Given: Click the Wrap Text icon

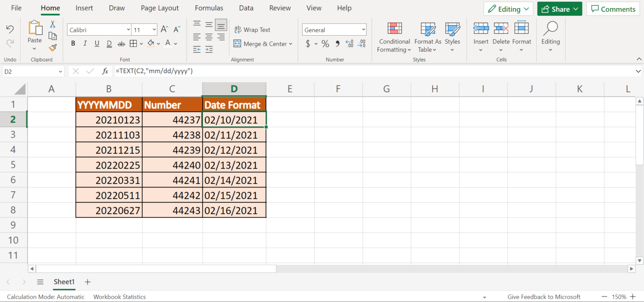Looking at the screenshot, I should coord(239,29).
